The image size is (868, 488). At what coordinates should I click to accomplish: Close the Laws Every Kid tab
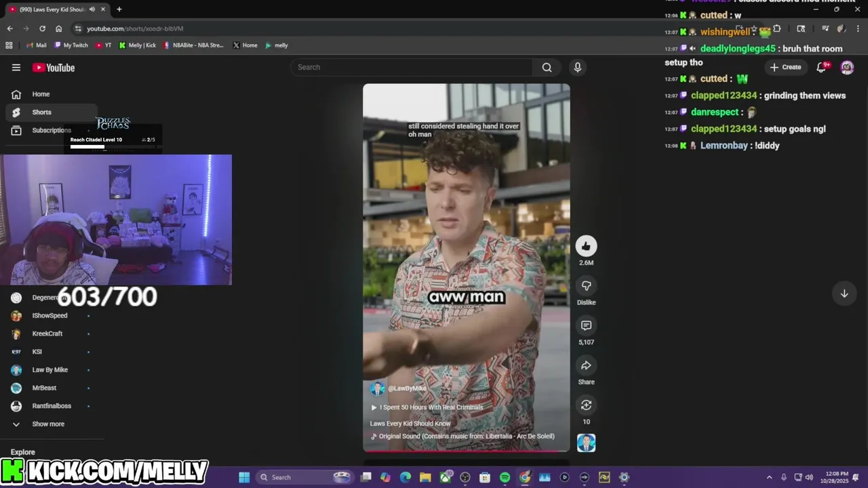pos(103,9)
